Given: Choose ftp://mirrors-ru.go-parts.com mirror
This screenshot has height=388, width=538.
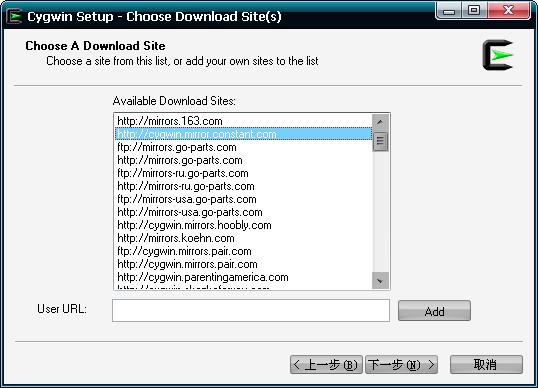Looking at the screenshot, I should pyautogui.click(x=243, y=173).
